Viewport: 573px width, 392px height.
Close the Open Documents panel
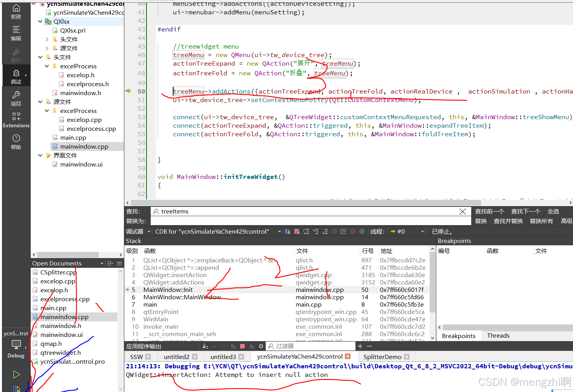[120, 263]
